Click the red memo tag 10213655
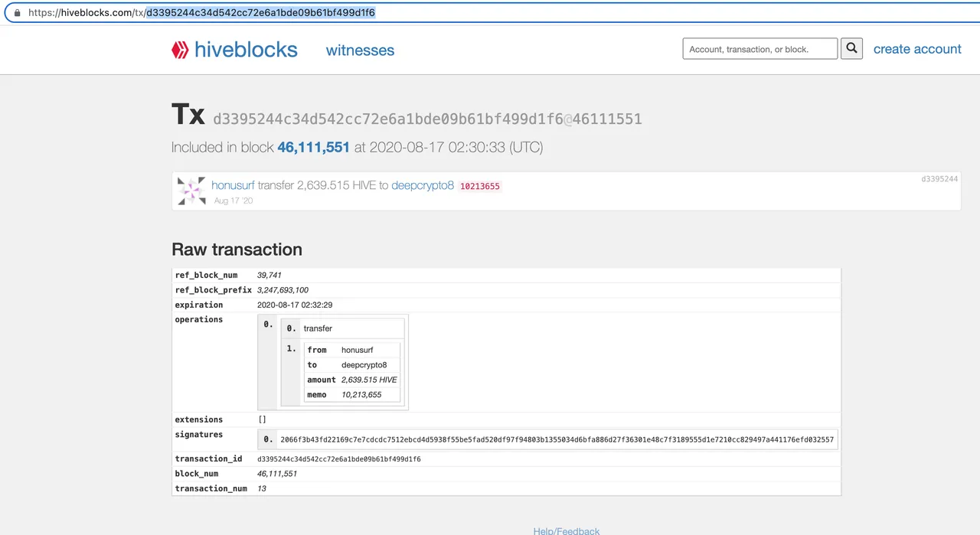This screenshot has width=980, height=535. (x=480, y=186)
